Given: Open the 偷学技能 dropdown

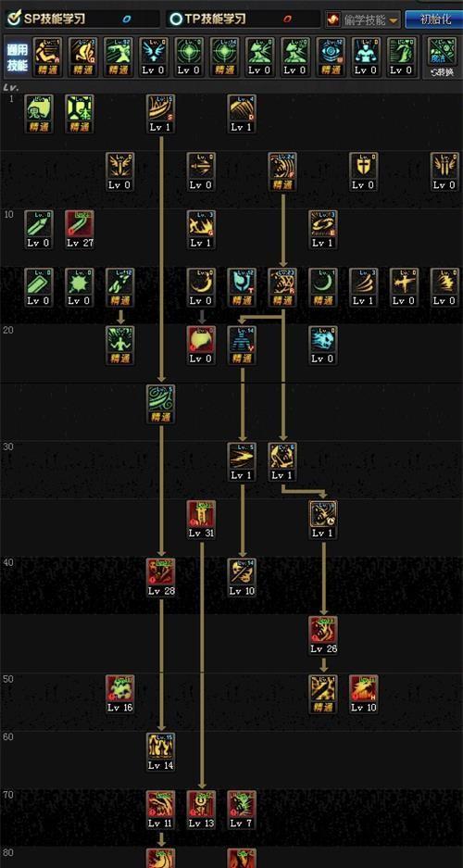Looking at the screenshot, I should coord(363,20).
